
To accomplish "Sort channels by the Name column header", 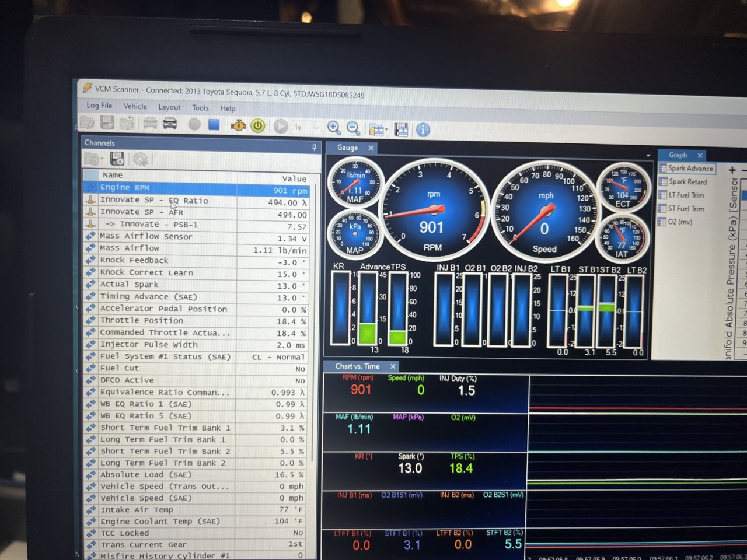I will [167, 175].
